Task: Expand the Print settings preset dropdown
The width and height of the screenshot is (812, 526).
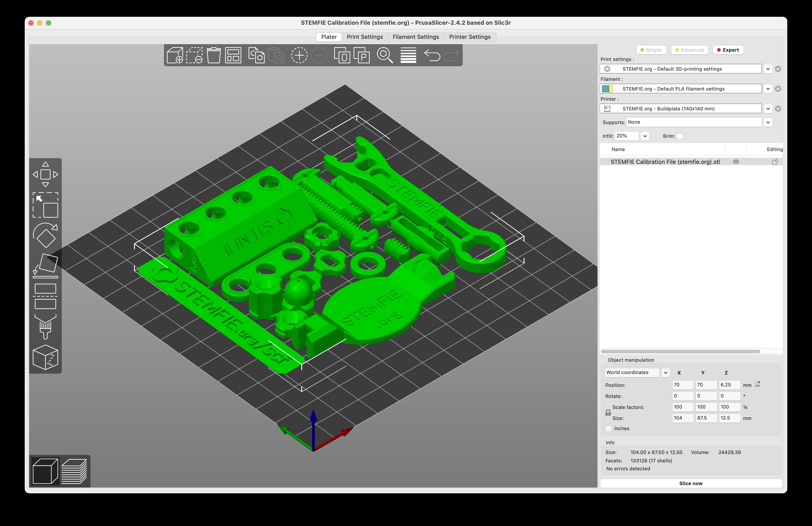Action: click(768, 69)
